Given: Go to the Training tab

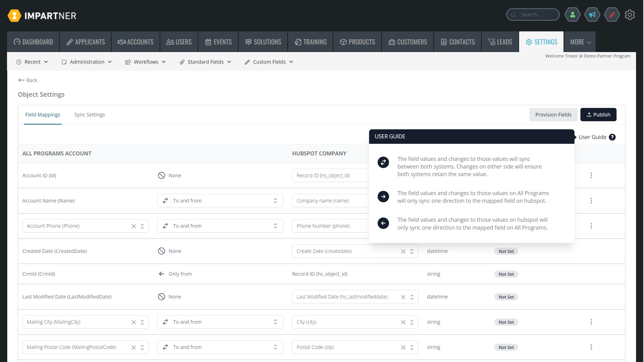Looking at the screenshot, I should coord(310,42).
